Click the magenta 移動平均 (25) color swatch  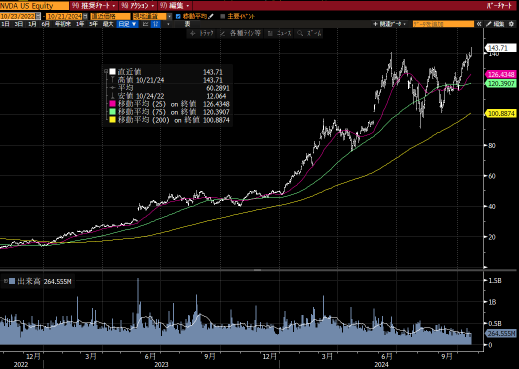112,104
